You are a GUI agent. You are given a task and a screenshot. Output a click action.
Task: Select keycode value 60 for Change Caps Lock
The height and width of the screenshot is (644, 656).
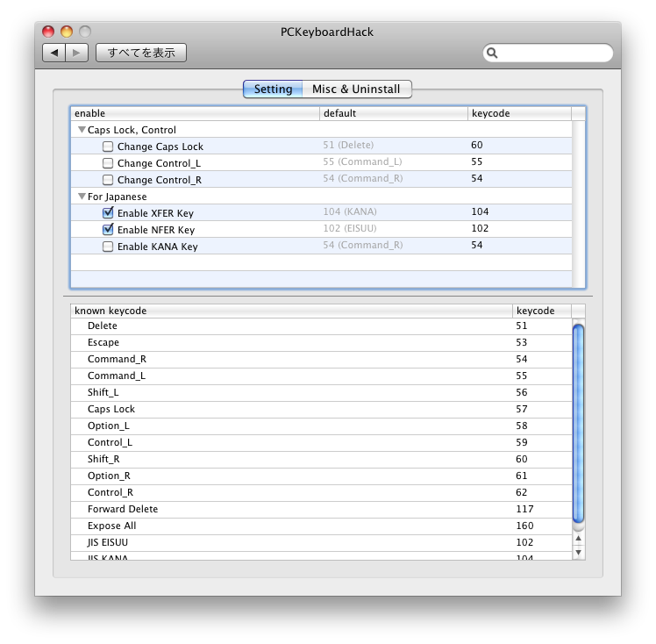pyautogui.click(x=477, y=145)
